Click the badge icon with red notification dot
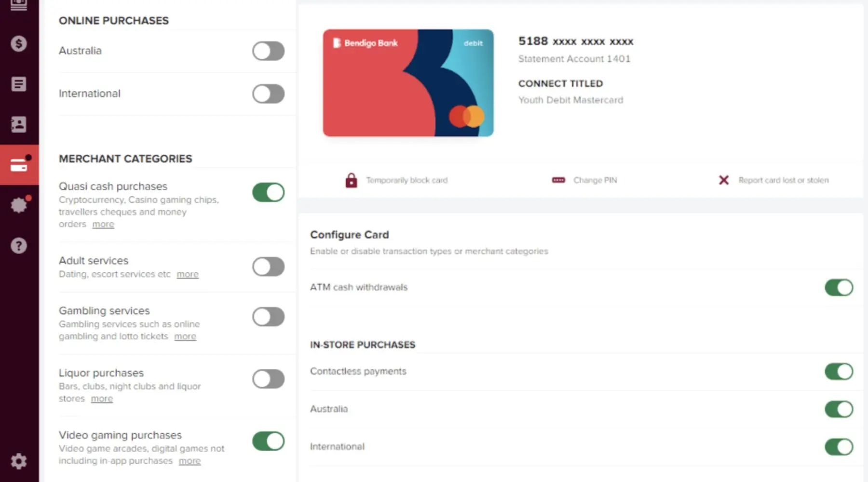Screen dimensions: 868x482 (19, 205)
